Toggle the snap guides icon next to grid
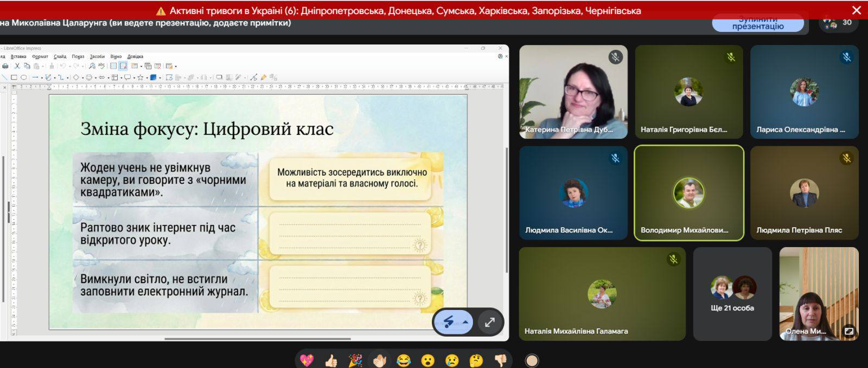The width and height of the screenshot is (868, 368). click(x=123, y=66)
